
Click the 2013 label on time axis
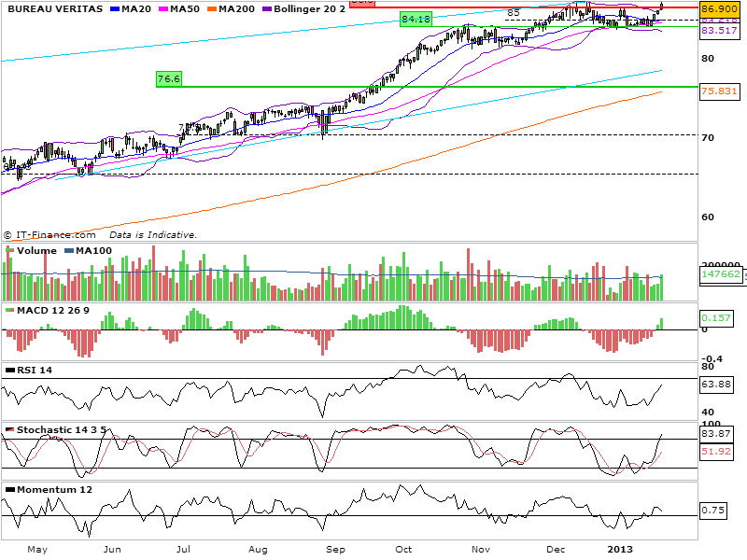620,550
